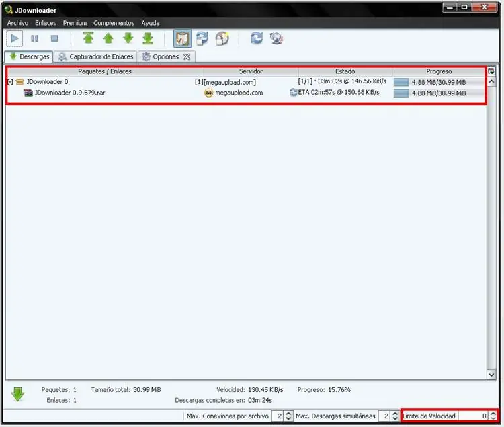
Task: Maximize the JDownloader window
Action: [x=464, y=7]
